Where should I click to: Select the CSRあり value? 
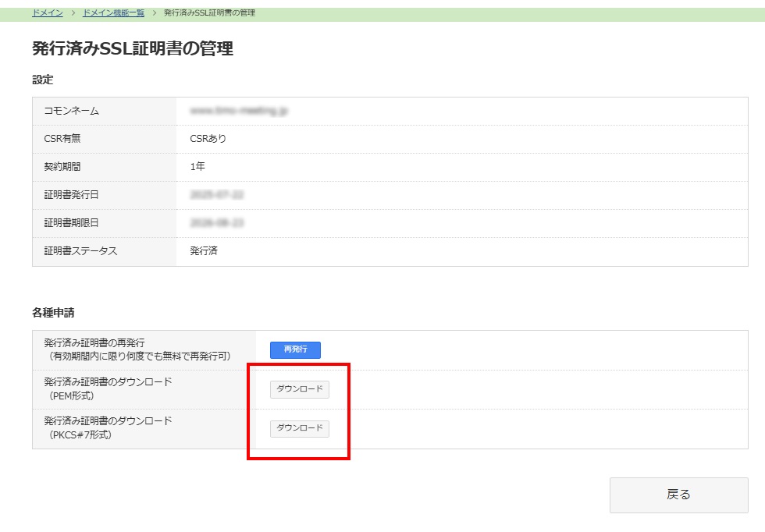point(208,139)
